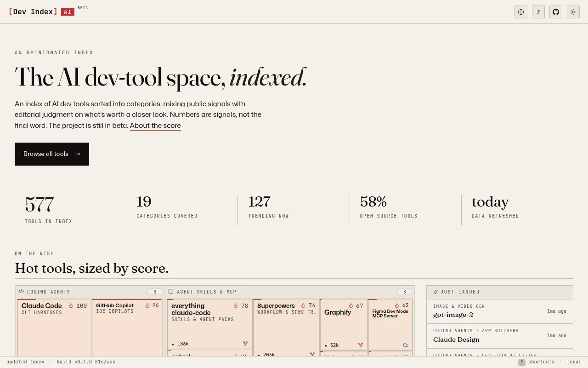Click the code brackets icon beside Coding Agents
The height and width of the screenshot is (368, 588).
pyautogui.click(x=21, y=291)
